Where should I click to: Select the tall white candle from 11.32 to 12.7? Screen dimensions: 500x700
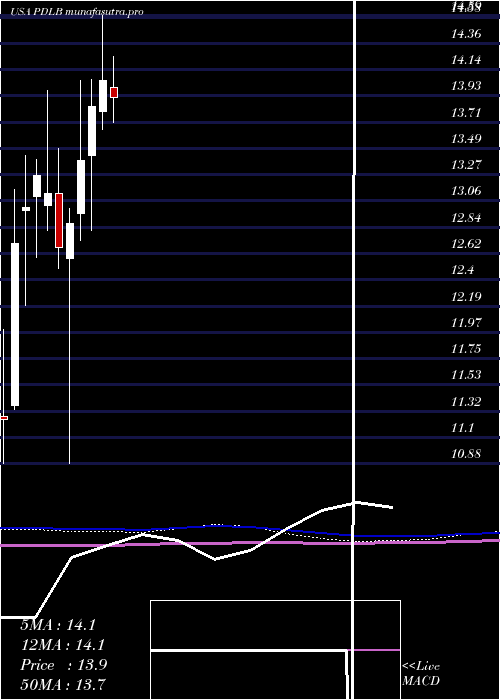(x=15, y=325)
